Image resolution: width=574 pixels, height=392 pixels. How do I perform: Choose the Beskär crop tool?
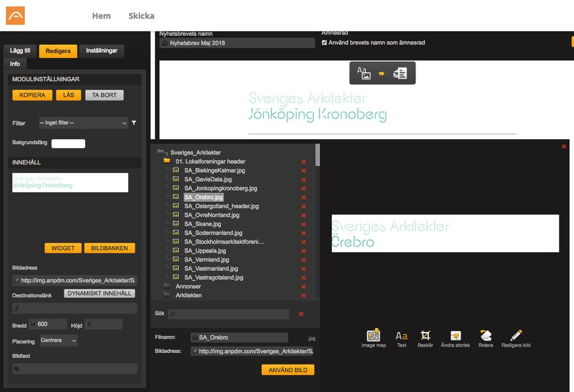tap(425, 338)
